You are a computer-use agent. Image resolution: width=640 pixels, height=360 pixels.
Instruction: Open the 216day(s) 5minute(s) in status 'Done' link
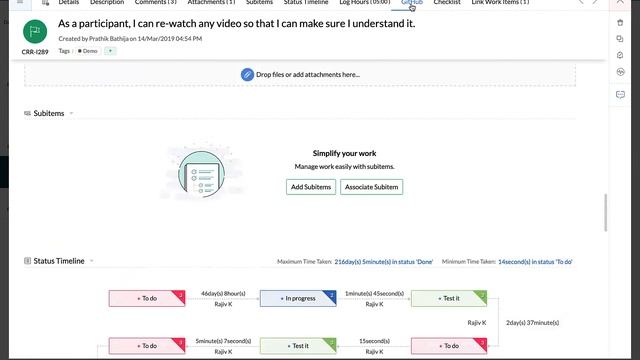384,262
